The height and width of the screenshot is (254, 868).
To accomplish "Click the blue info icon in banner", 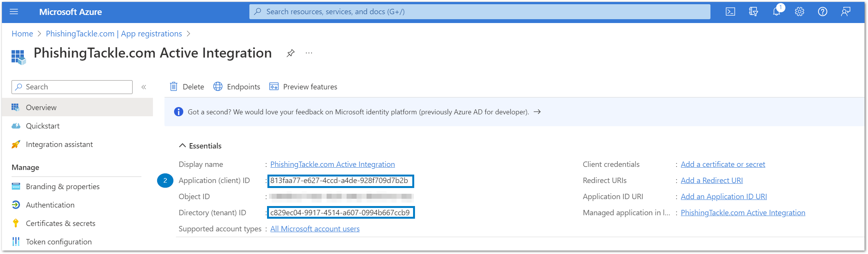I will pos(179,112).
